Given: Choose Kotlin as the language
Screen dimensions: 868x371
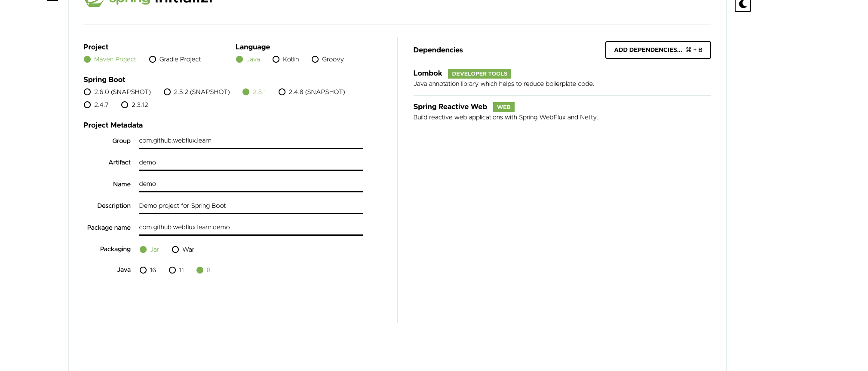Looking at the screenshot, I should click(286, 59).
